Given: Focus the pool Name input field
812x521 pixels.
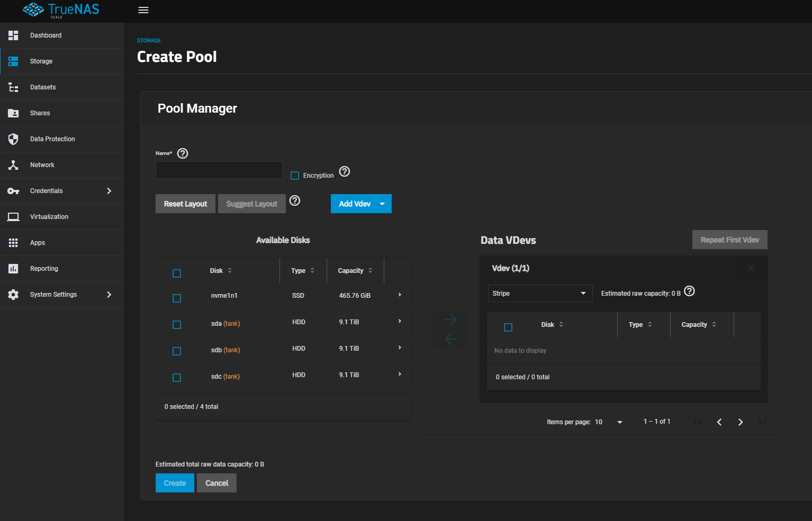Looking at the screenshot, I should tap(219, 170).
